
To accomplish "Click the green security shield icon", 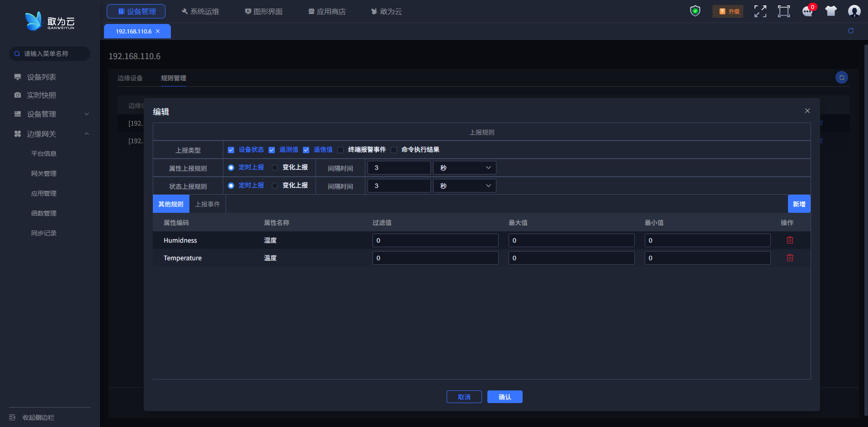I will coord(695,11).
